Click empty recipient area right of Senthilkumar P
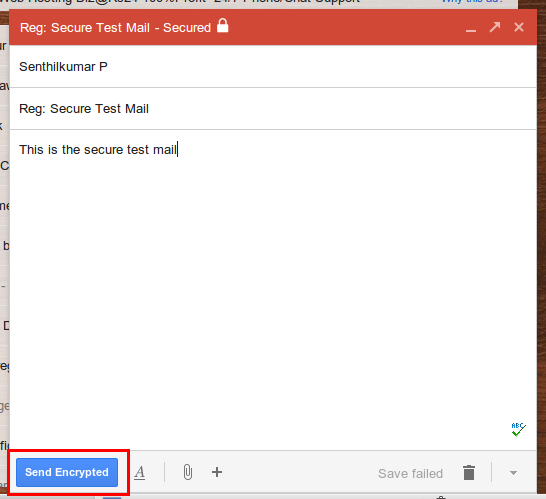 (x=320, y=67)
